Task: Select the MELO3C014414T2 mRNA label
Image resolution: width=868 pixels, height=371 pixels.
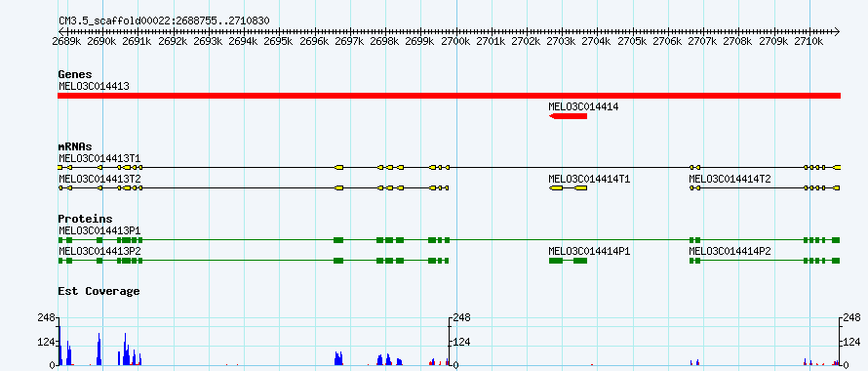Action: coord(730,179)
